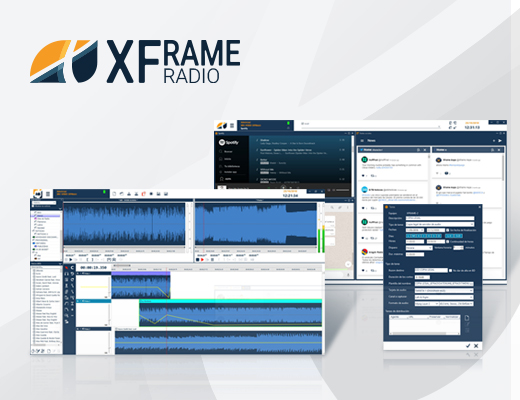Select the Sunflower track in the Spotify list
Viewport: 520px width, 400px height.
coord(300,152)
